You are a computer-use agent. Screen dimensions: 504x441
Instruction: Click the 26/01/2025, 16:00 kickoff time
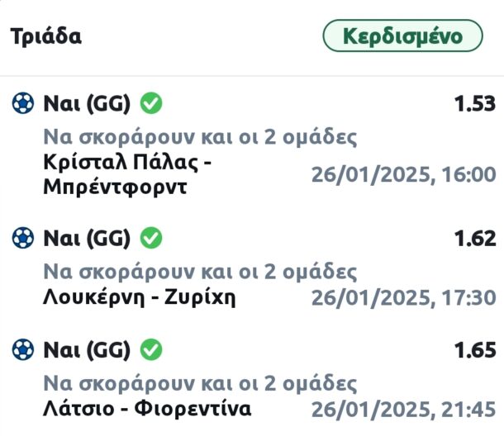[402, 175]
